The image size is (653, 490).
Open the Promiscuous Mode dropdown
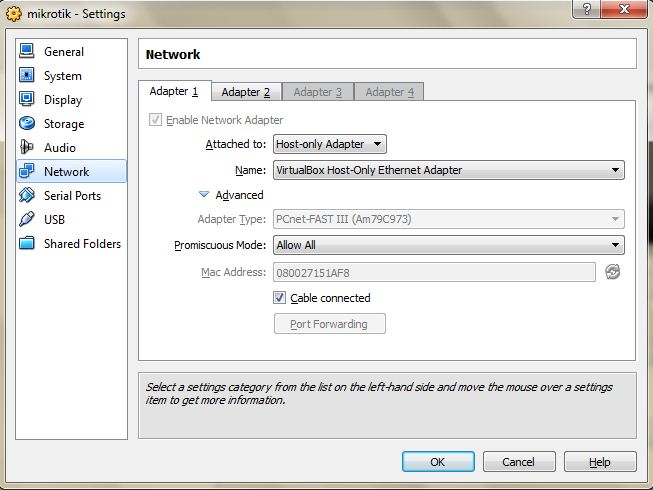pos(449,245)
